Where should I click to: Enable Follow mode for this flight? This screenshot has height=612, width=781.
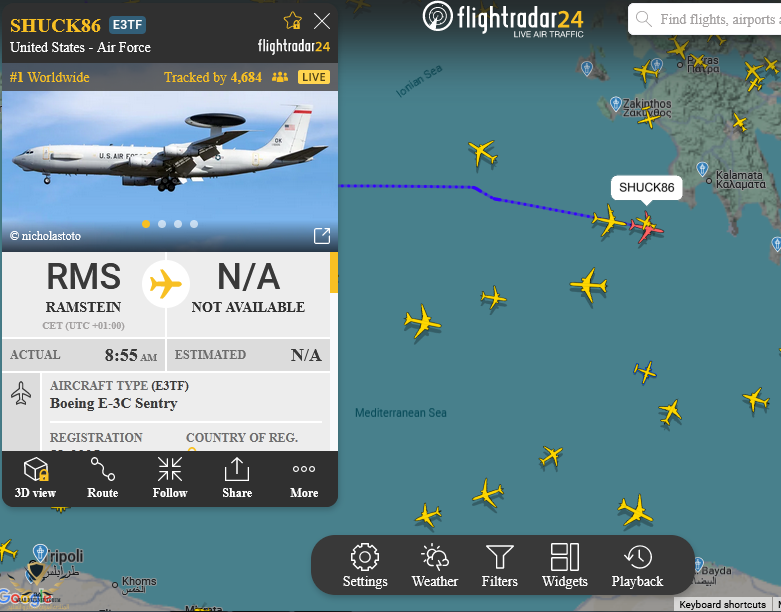(x=170, y=478)
